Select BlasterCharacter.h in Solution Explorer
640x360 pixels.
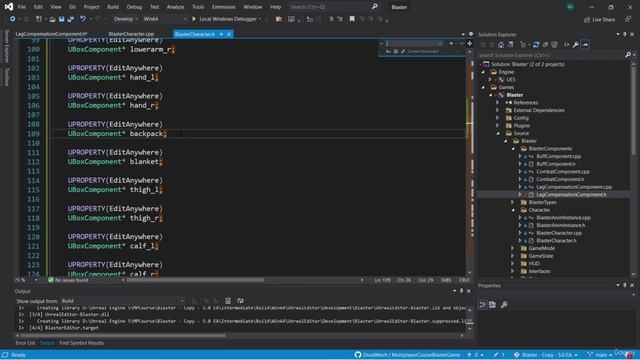[x=556, y=241]
